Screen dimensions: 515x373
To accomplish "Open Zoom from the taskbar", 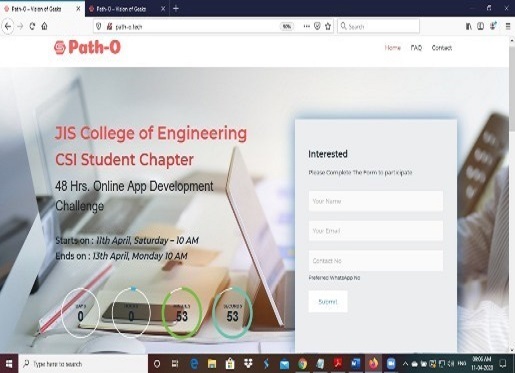I will pyautogui.click(x=391, y=363).
